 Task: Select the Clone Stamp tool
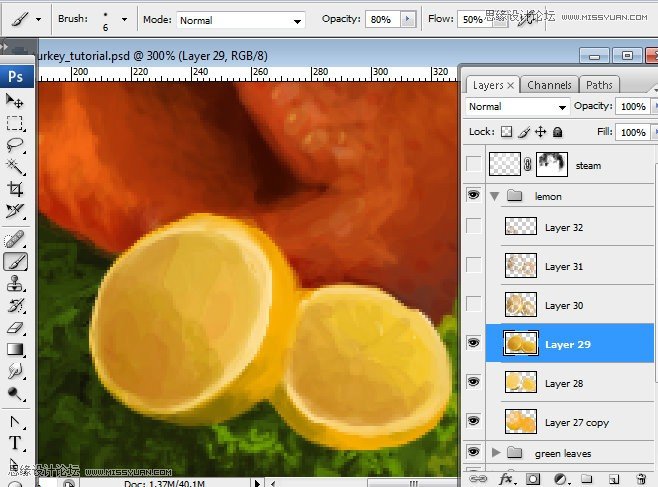[15, 284]
